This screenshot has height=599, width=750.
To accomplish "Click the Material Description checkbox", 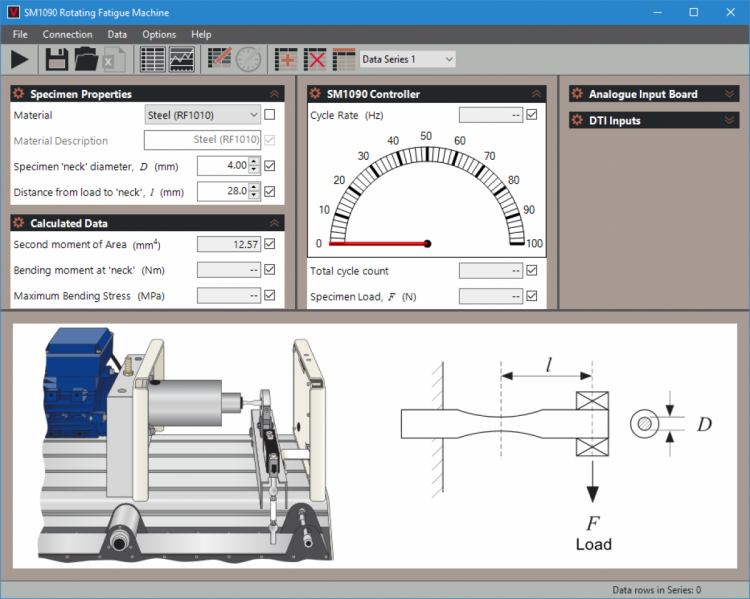I will [270, 140].
